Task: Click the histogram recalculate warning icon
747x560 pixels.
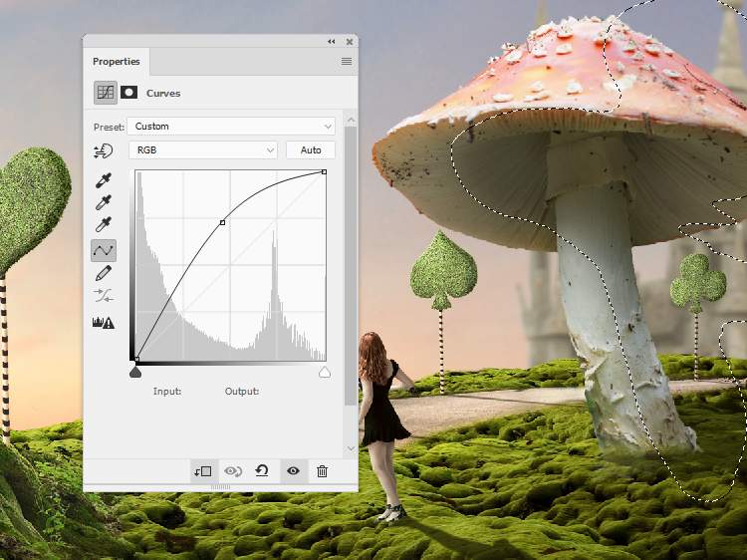Action: [x=104, y=322]
